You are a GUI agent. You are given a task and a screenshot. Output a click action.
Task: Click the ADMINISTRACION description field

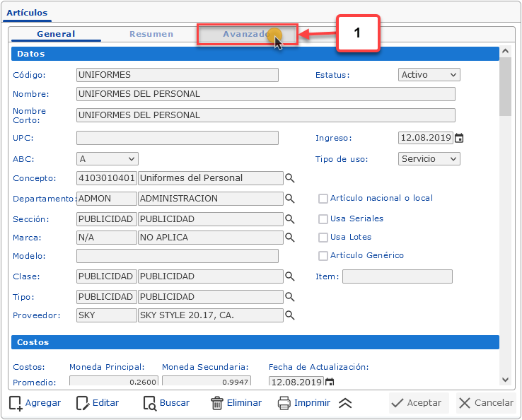click(211, 199)
